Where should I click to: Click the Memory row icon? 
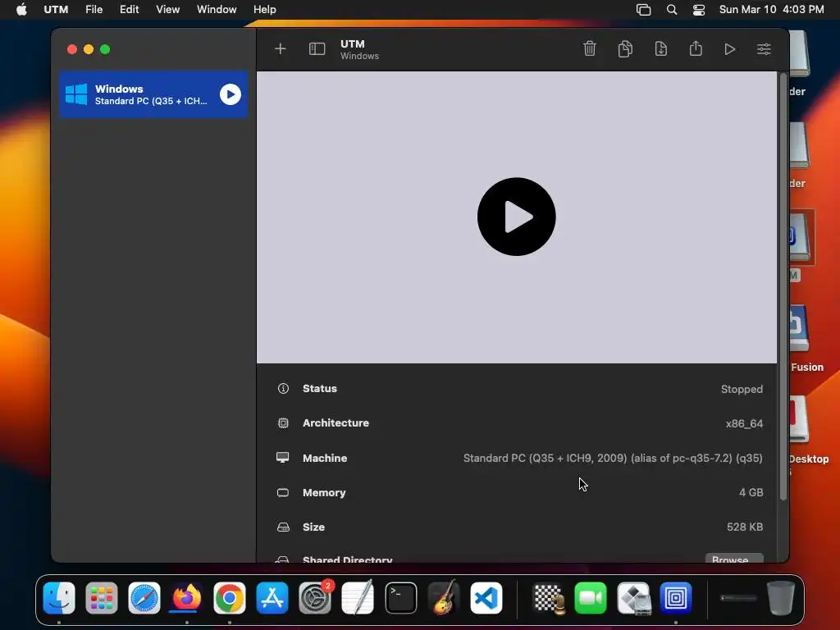pos(283,492)
